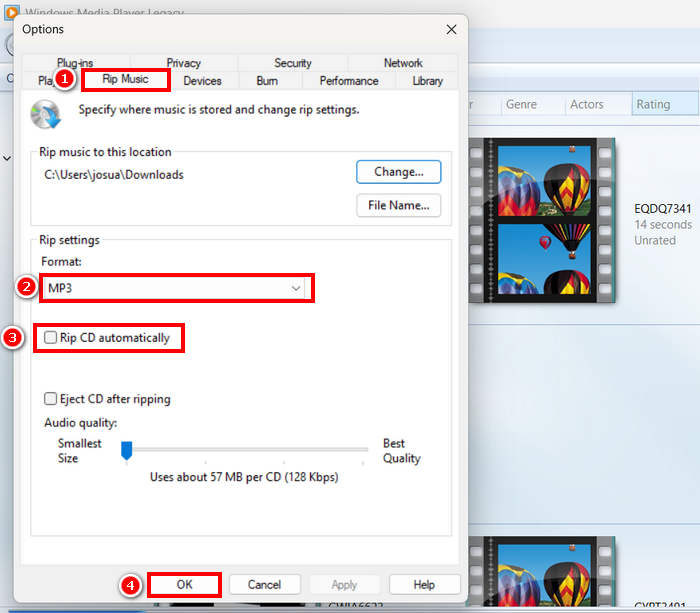
Task: Enable Rip CD automatically checkbox
Action: [51, 339]
